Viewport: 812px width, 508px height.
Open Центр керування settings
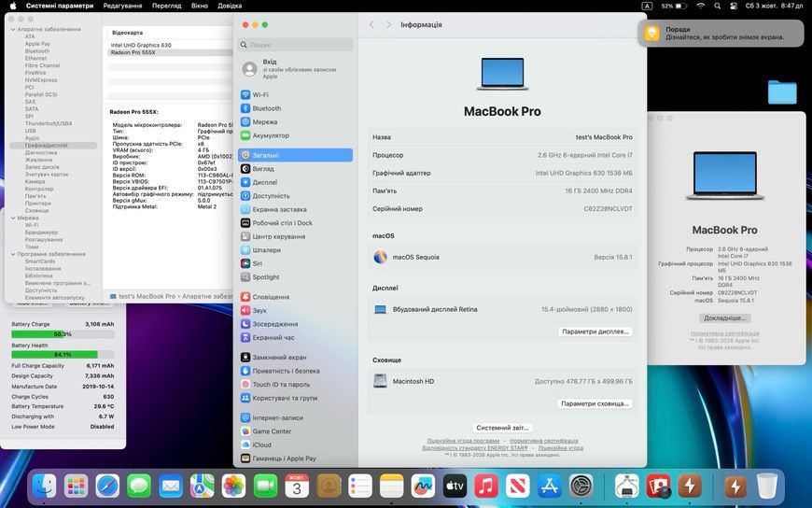click(x=295, y=236)
